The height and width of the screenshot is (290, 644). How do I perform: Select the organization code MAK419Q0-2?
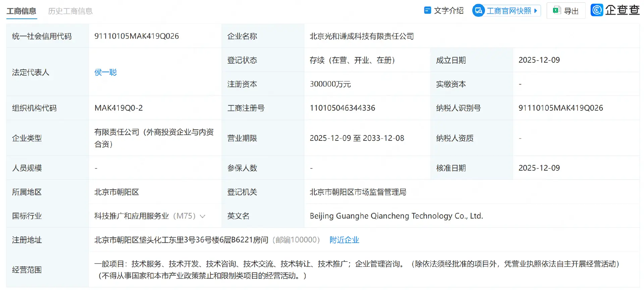coord(119,108)
